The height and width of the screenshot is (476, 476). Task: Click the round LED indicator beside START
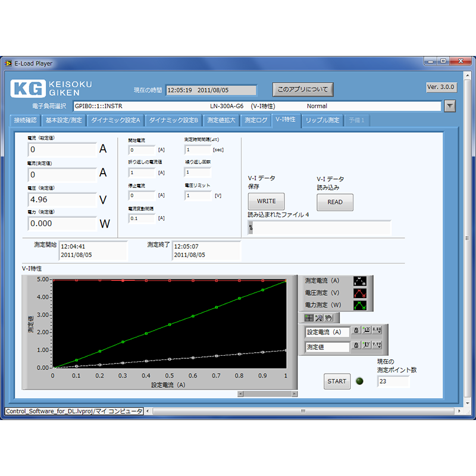pos(359,381)
